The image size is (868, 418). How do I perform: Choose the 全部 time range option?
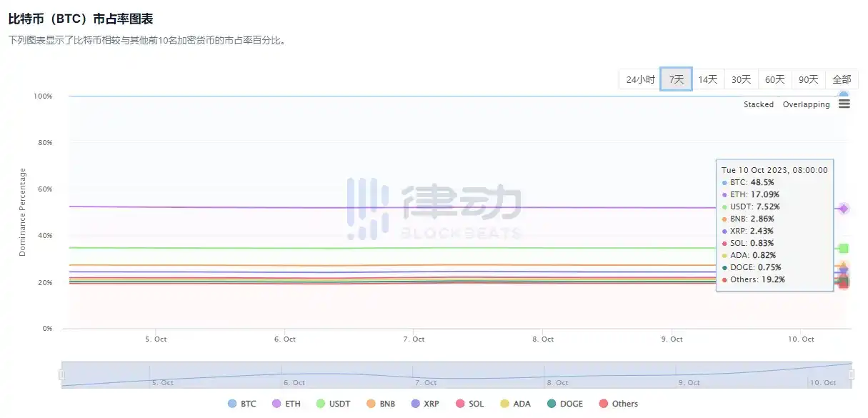842,79
